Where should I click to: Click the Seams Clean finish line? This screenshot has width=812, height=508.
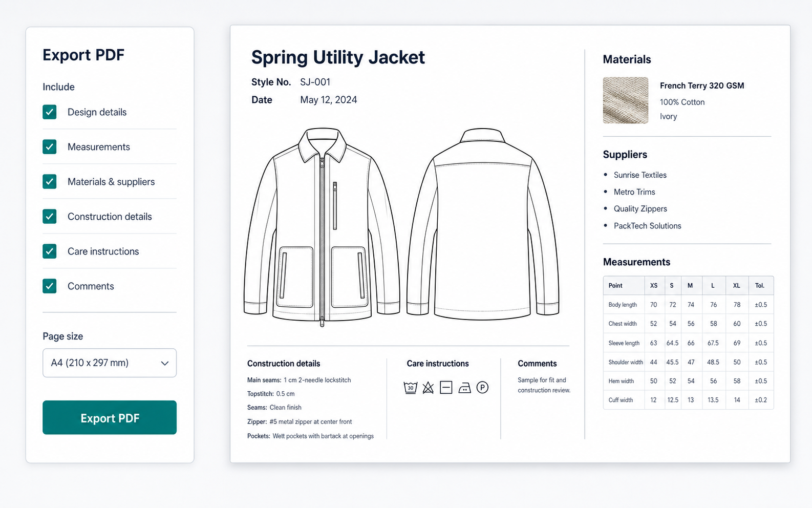tap(274, 408)
